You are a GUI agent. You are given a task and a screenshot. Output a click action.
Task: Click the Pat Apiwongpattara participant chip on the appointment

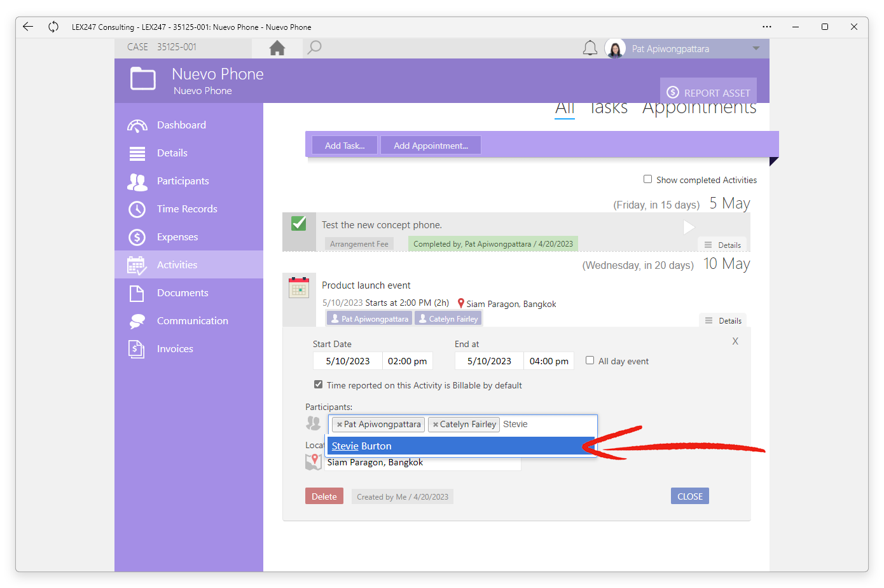[x=369, y=319]
